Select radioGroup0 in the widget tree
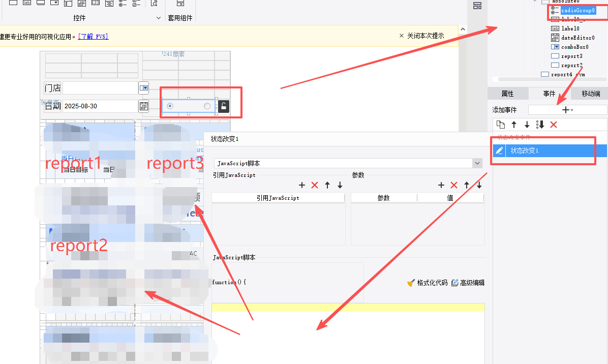608x364 pixels. (578, 11)
